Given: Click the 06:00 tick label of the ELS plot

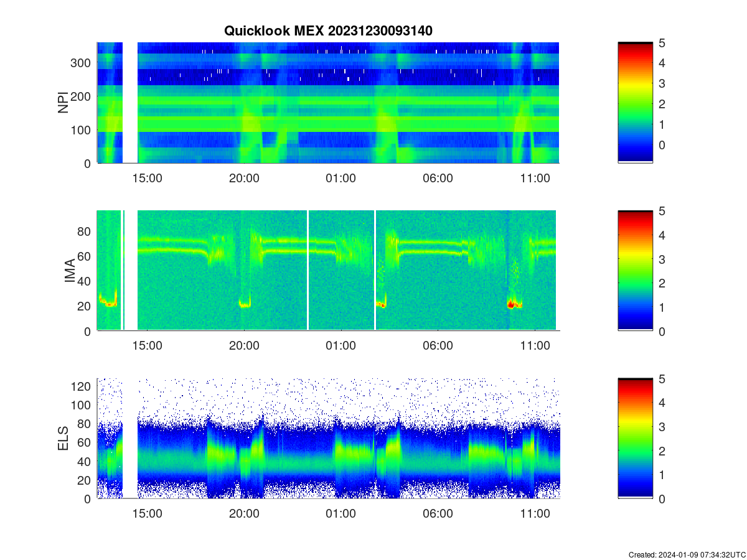Looking at the screenshot, I should (438, 513).
